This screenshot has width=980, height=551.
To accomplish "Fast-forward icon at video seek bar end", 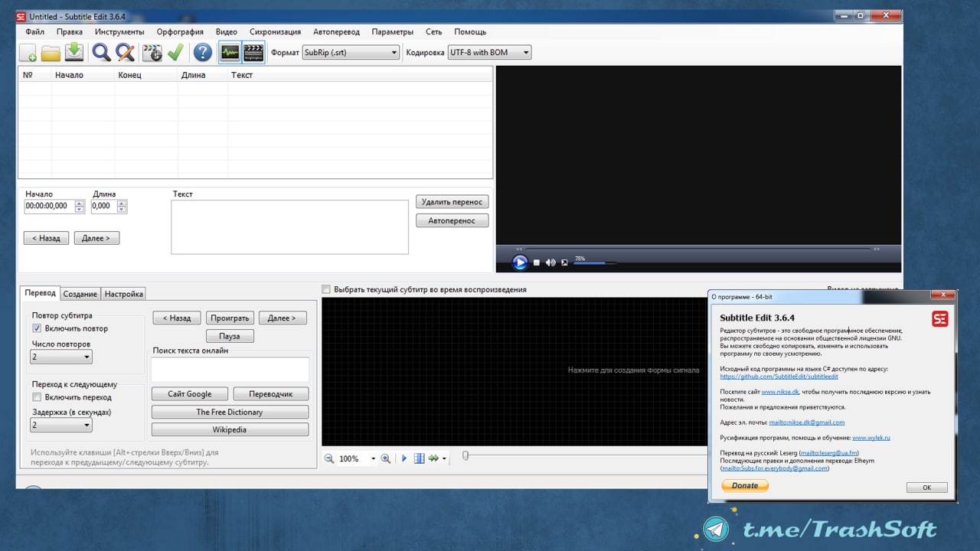I will coord(877,249).
